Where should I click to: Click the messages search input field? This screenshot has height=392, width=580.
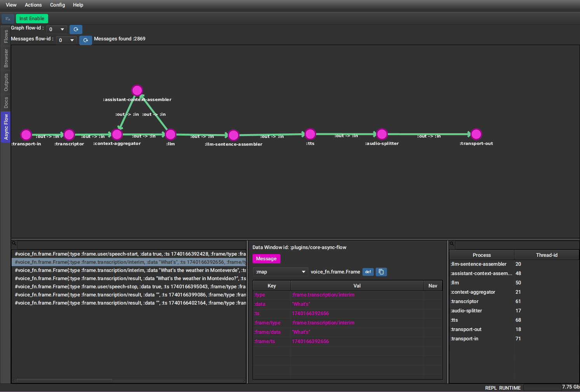[132, 244]
